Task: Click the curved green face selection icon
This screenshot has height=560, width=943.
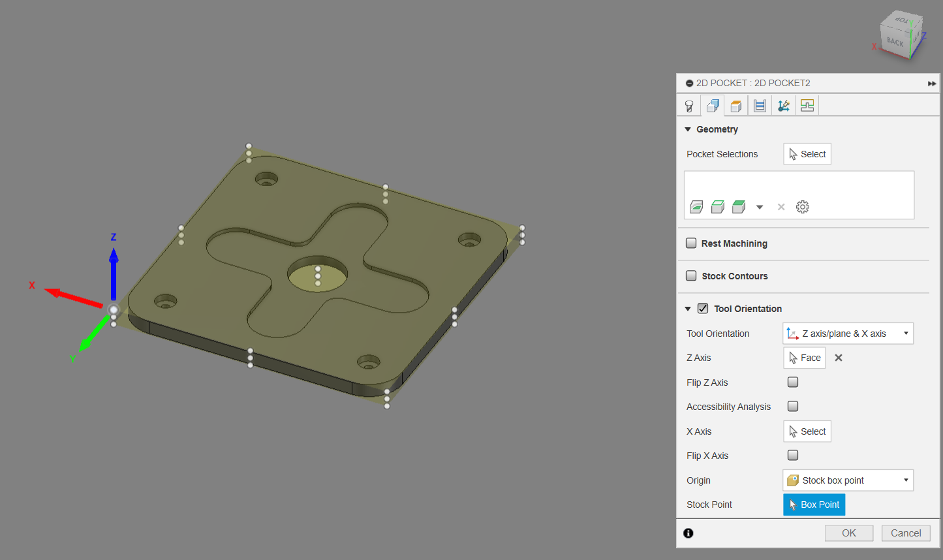Action: [696, 207]
